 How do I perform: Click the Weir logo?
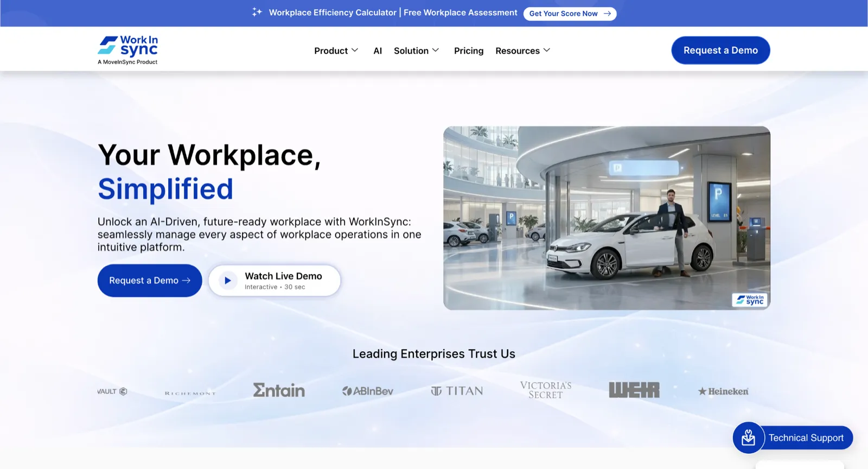[x=634, y=390]
